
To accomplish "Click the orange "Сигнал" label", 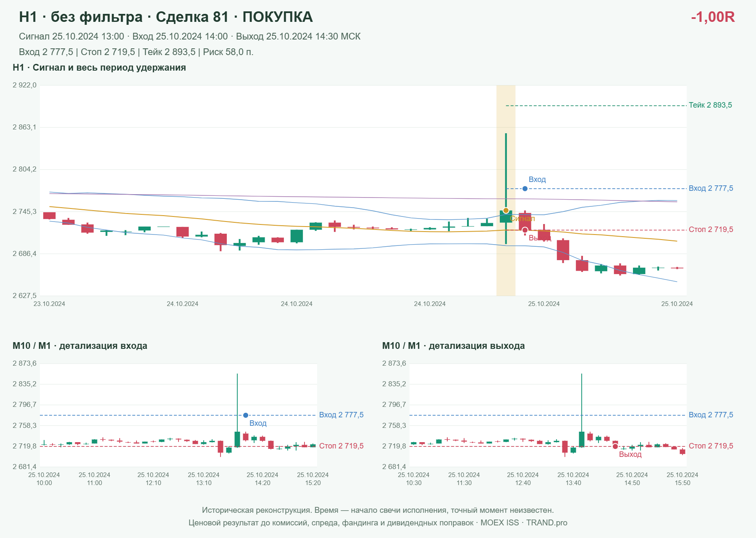I will click(x=522, y=219).
